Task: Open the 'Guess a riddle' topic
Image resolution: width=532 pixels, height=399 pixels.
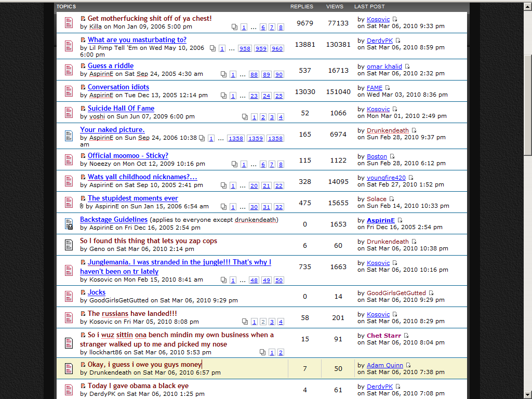Action: click(111, 66)
